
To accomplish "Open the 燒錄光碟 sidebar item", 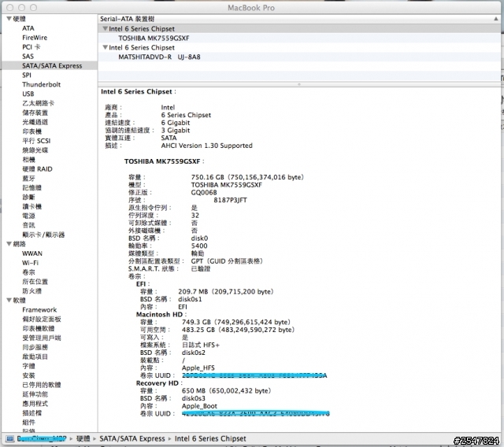I will pyautogui.click(x=35, y=150).
